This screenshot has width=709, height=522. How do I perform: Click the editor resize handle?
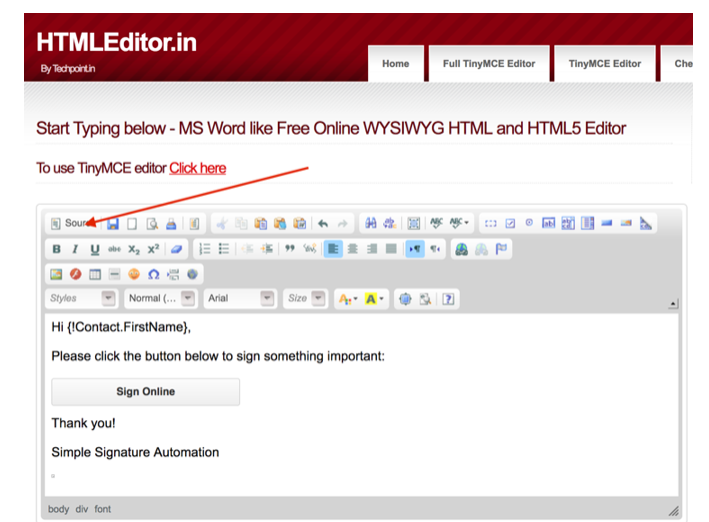pos(673,511)
